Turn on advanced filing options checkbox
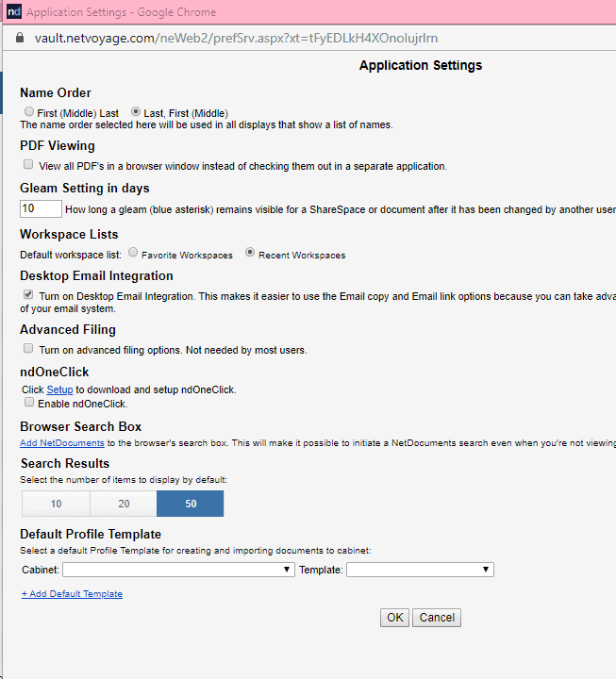 click(28, 348)
